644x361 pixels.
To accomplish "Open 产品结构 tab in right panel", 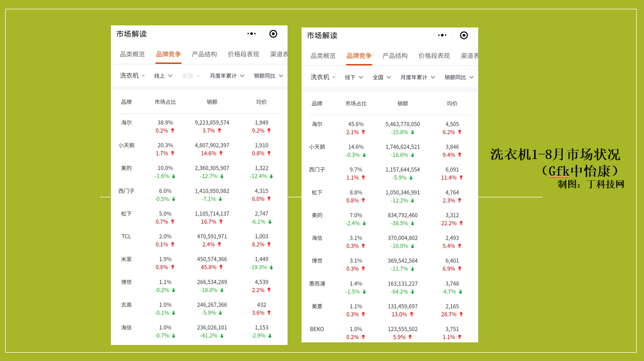I will (395, 56).
